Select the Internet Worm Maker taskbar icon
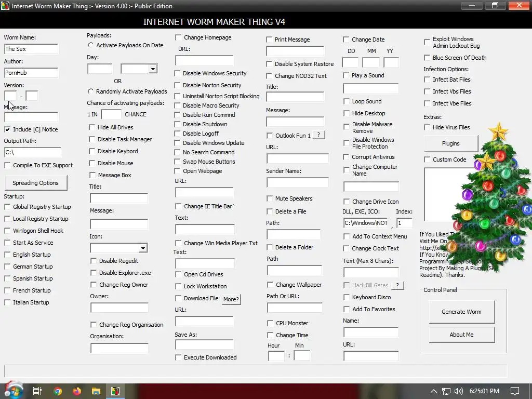 [x=115, y=391]
